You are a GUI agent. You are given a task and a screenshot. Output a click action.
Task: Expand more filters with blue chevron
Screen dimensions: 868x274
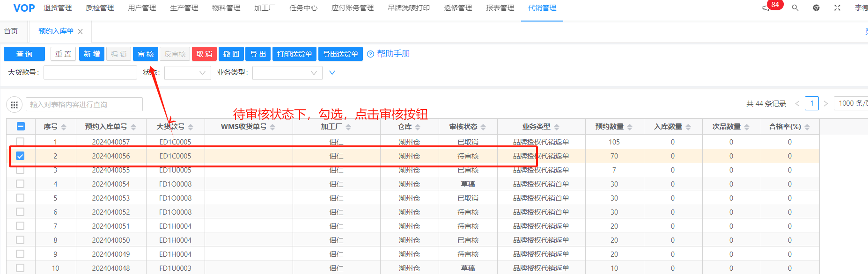(332, 73)
